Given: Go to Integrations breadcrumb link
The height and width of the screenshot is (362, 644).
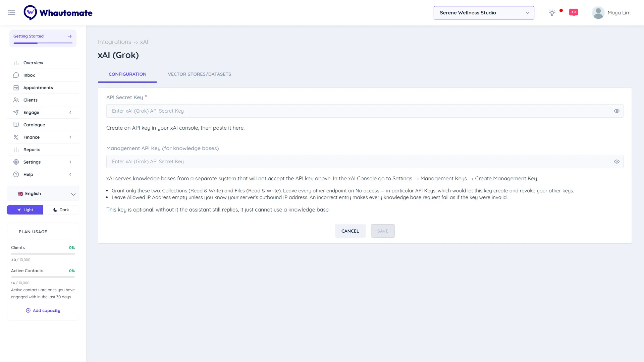Looking at the screenshot, I should [x=114, y=42].
